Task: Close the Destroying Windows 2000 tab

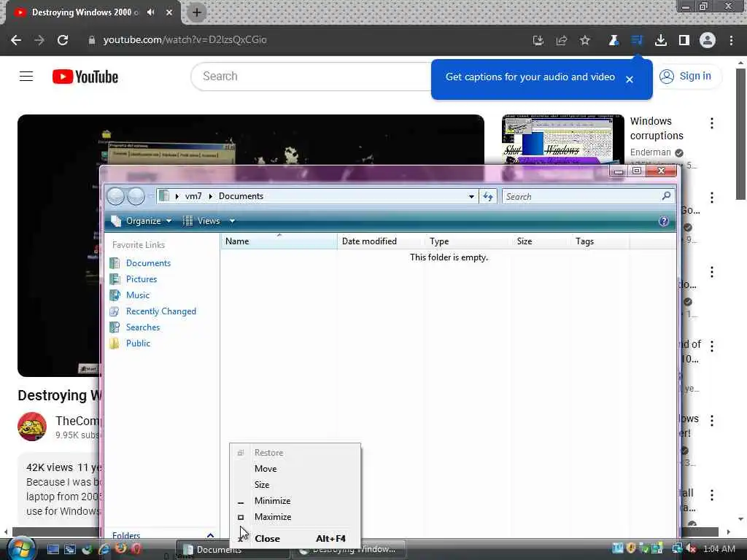Action: pyautogui.click(x=169, y=12)
